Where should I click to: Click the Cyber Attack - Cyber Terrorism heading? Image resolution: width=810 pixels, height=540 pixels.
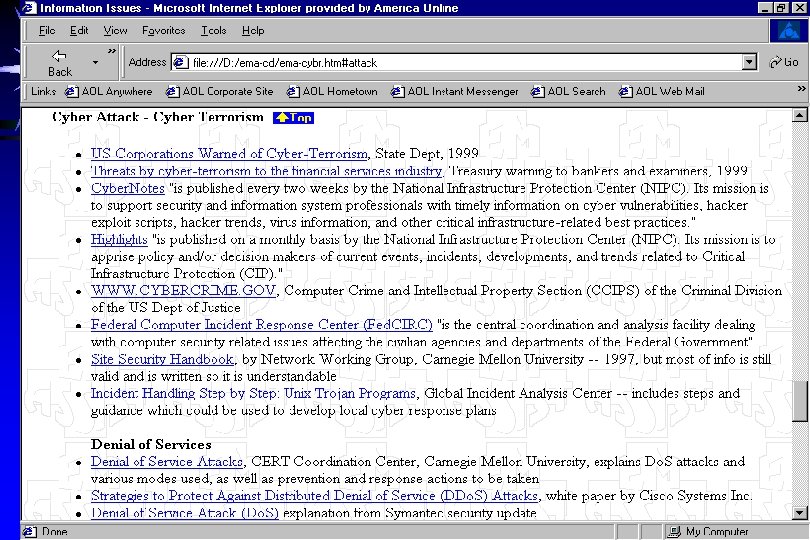coord(158,117)
